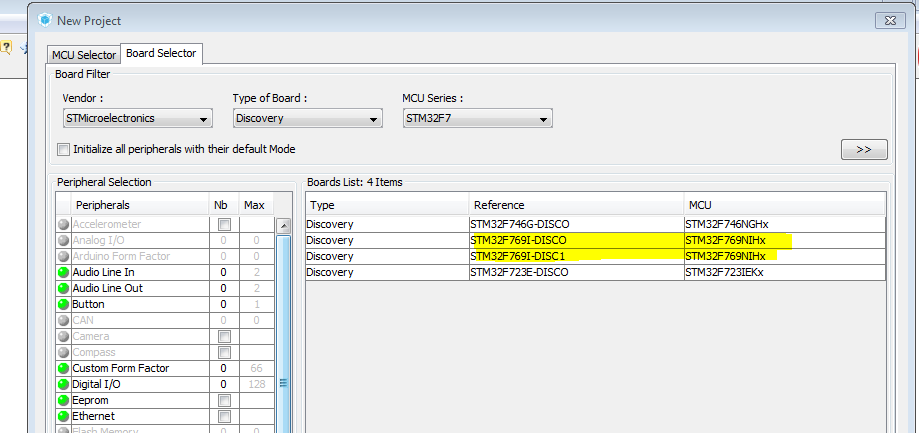Click the Nb value for Audio Line In
This screenshot has height=433, width=919.
[x=223, y=272]
